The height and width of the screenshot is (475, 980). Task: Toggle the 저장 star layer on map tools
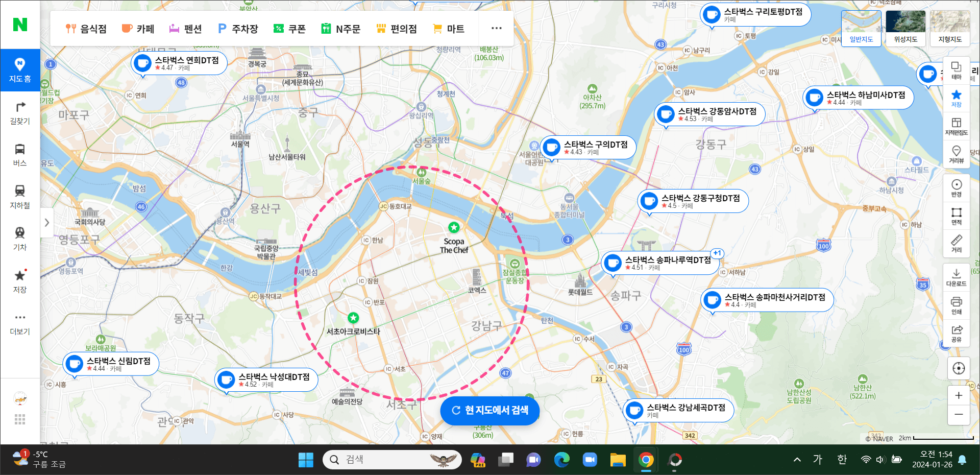957,99
